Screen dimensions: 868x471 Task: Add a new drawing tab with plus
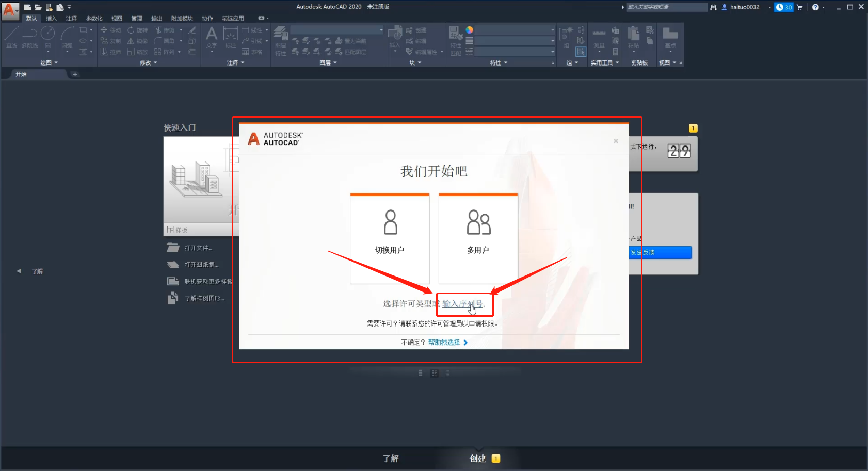pyautogui.click(x=75, y=74)
